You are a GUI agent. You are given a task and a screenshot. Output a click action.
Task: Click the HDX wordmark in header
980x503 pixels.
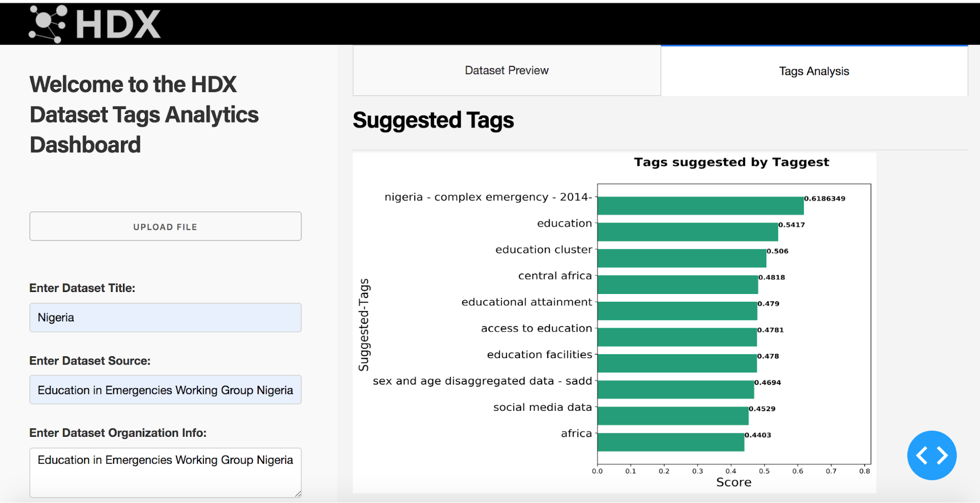point(119,24)
